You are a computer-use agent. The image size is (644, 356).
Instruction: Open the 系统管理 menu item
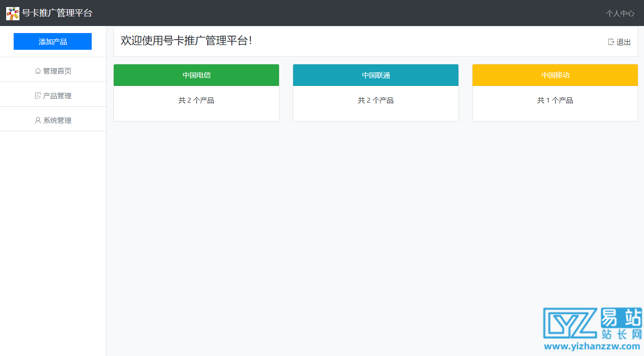click(53, 120)
